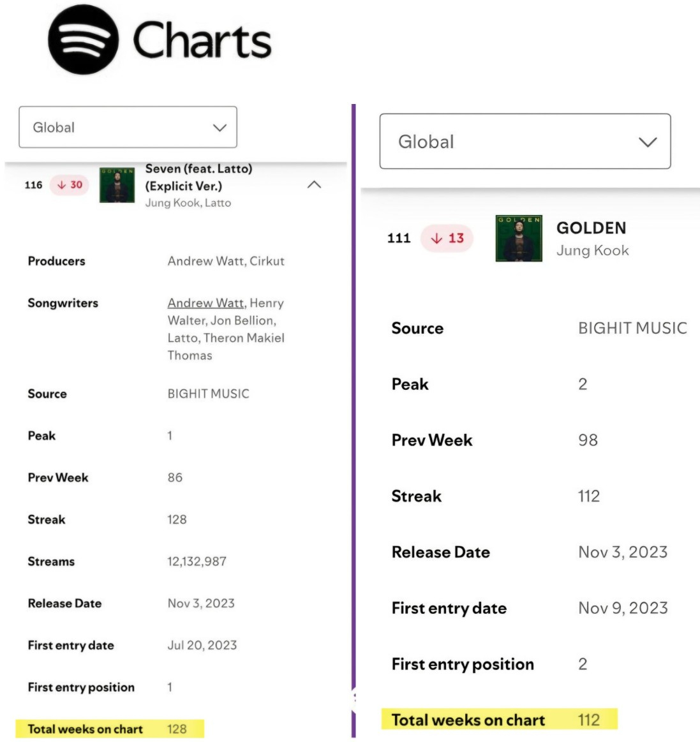The height and width of the screenshot is (742, 700).
Task: Click the down 13 position change badge
Action: [447, 238]
